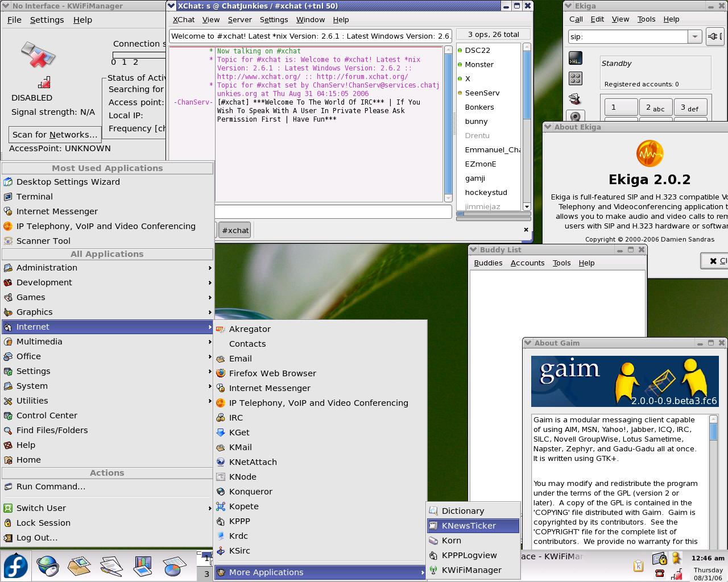
Task: Click the XChat user list vertical scrollbar
Action: (x=526, y=126)
